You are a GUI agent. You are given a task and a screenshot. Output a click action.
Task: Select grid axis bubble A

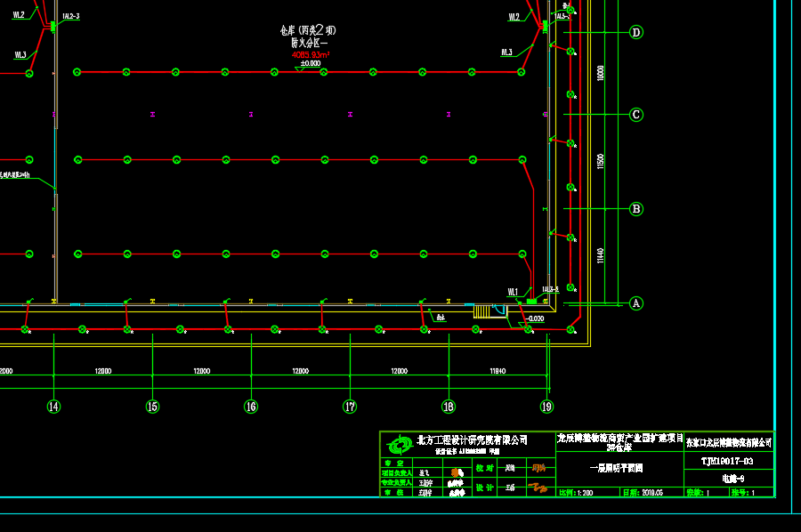pyautogui.click(x=635, y=303)
